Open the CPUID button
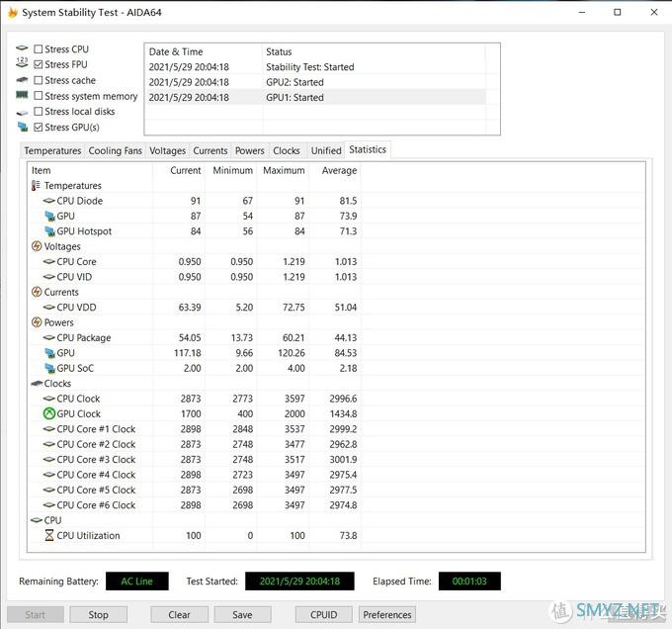The width and height of the screenshot is (672, 629). point(323,614)
